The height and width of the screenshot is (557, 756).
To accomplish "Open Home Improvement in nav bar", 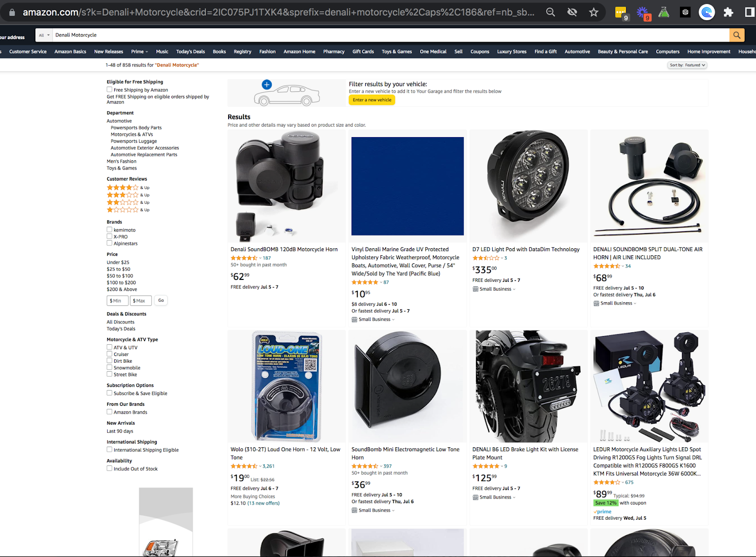I will (x=708, y=52).
